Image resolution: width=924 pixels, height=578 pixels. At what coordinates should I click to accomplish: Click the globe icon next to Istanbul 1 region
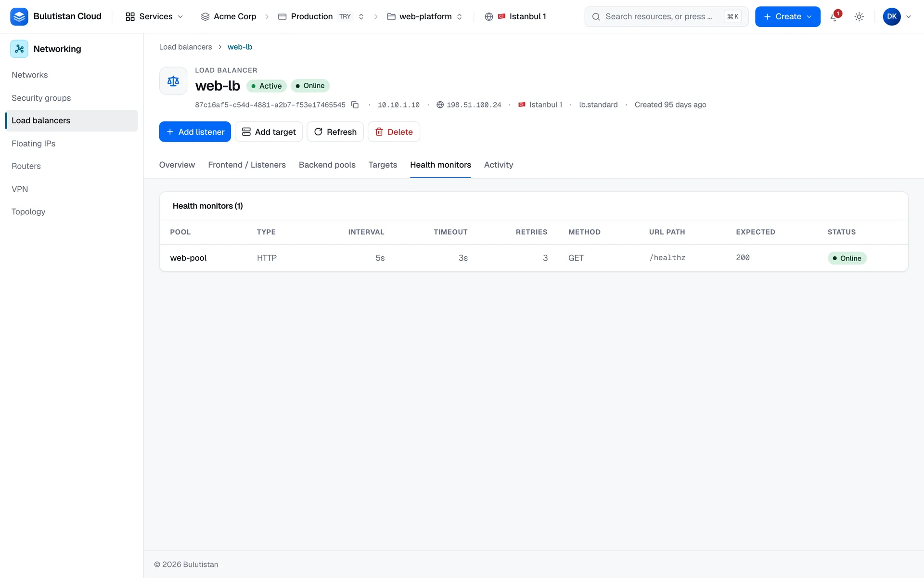click(x=489, y=17)
